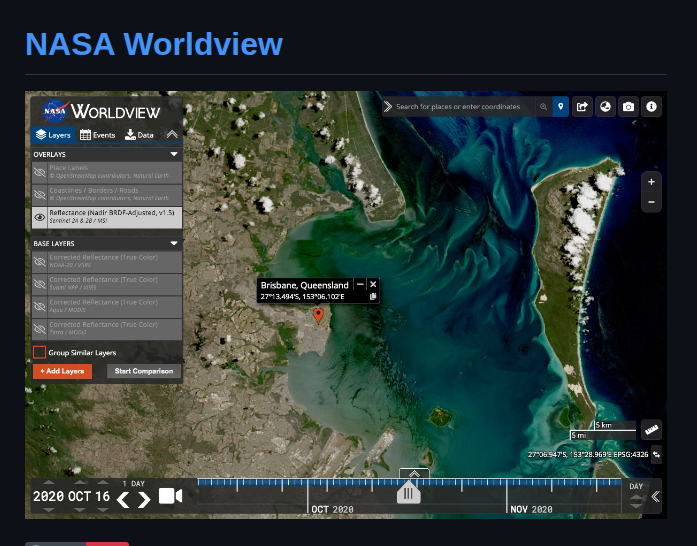Close the Brisbane, Queensland tooltip

373,284
